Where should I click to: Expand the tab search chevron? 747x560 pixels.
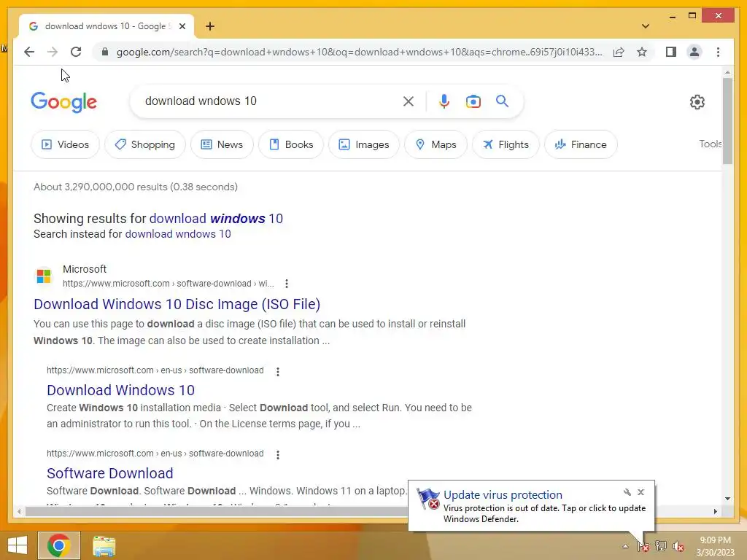[646, 26]
